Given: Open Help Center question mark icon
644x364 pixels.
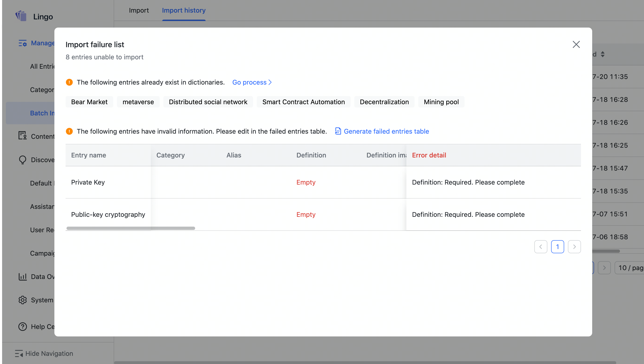Looking at the screenshot, I should pos(22,326).
